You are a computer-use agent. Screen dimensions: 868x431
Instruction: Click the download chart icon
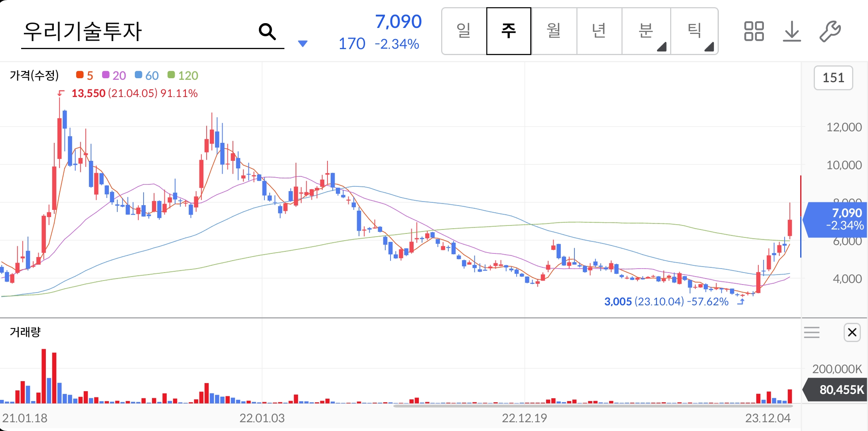(792, 32)
